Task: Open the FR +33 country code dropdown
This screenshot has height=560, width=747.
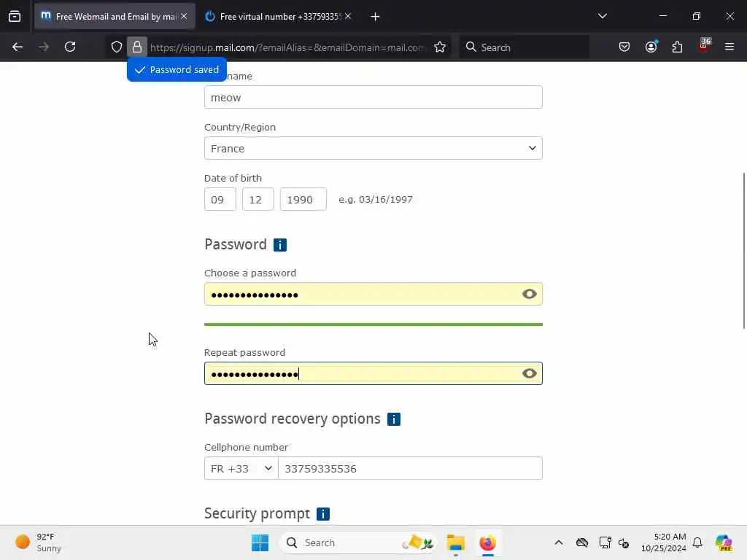Action: click(241, 468)
